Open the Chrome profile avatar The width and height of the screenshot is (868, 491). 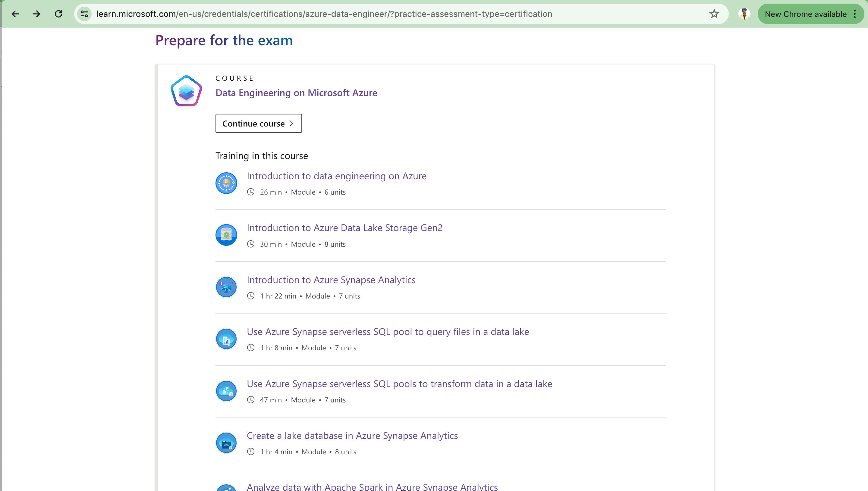point(744,14)
